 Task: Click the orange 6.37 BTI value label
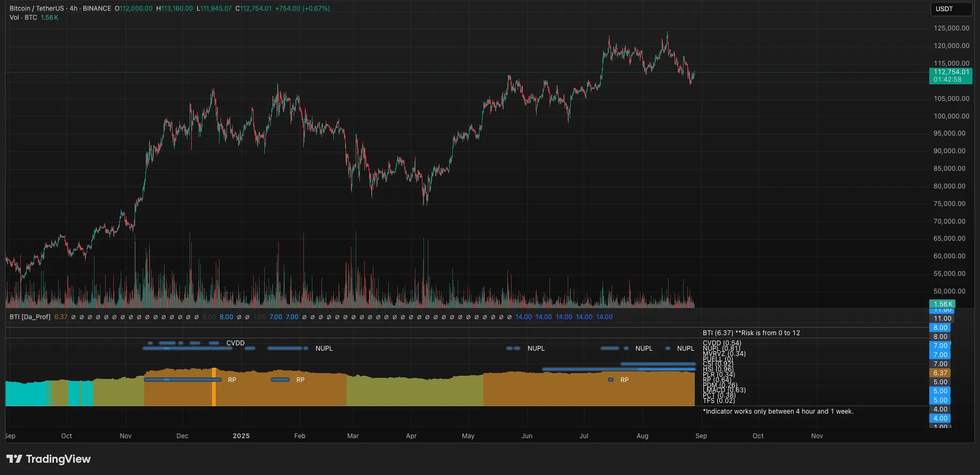click(x=940, y=373)
